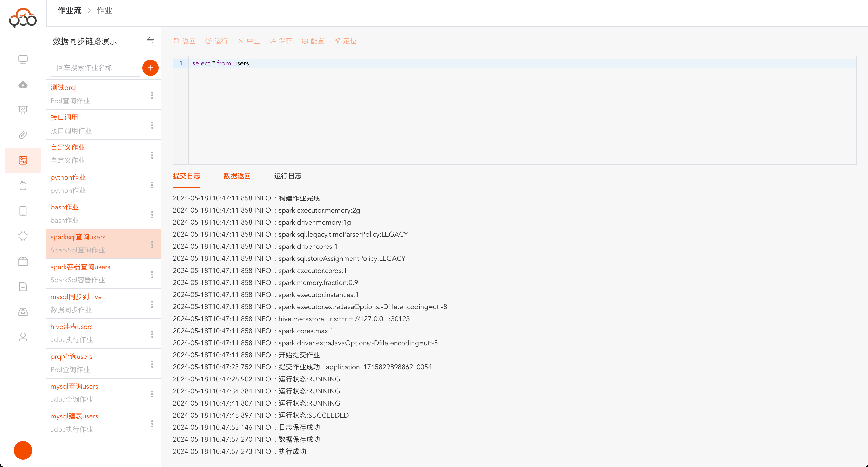Open three-dot menu for 测试prql job
This screenshot has height=467, width=868.
(x=152, y=95)
